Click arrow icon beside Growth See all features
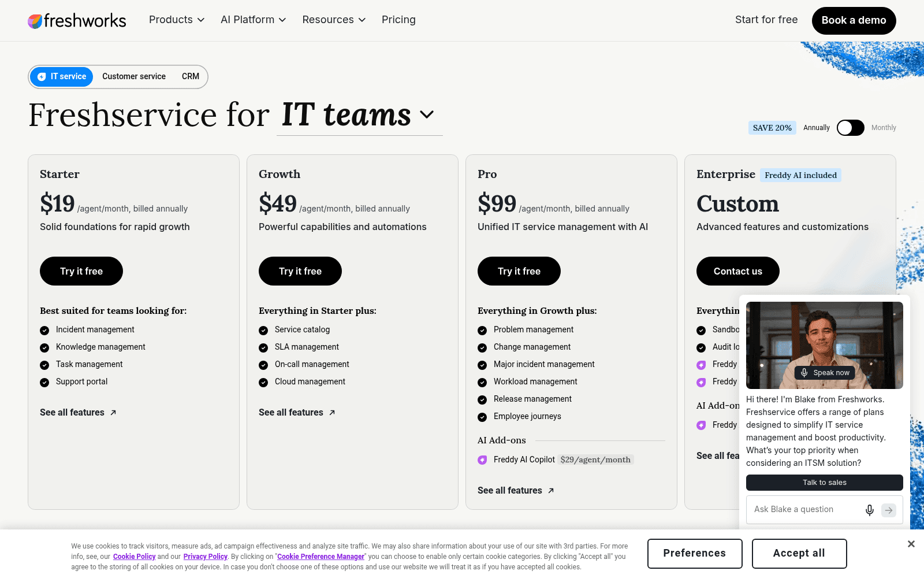The image size is (924, 578). click(x=332, y=413)
